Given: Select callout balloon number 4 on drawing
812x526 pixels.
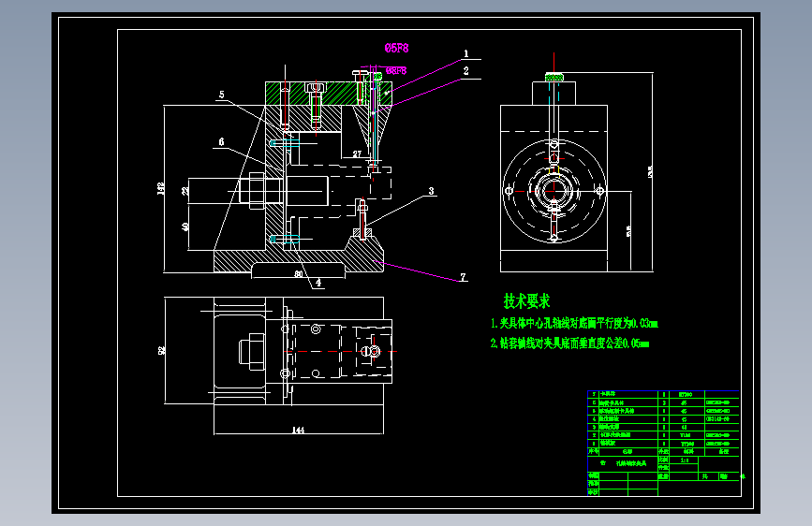Looking at the screenshot, I should 318,283.
